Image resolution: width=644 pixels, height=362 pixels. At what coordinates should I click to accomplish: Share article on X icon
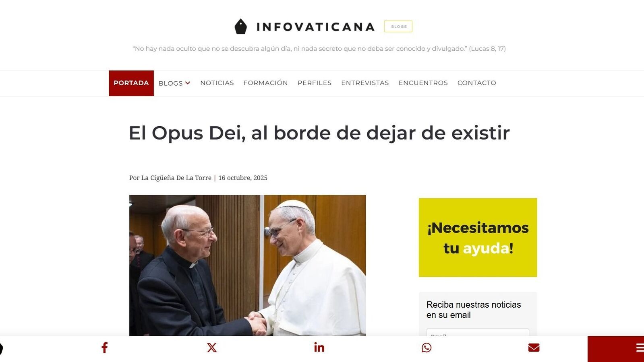[212, 348]
